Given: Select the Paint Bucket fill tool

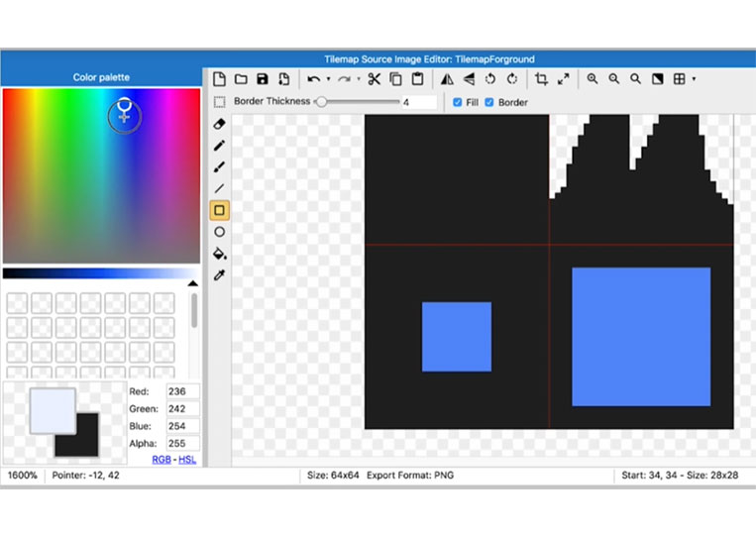Looking at the screenshot, I should point(220,254).
